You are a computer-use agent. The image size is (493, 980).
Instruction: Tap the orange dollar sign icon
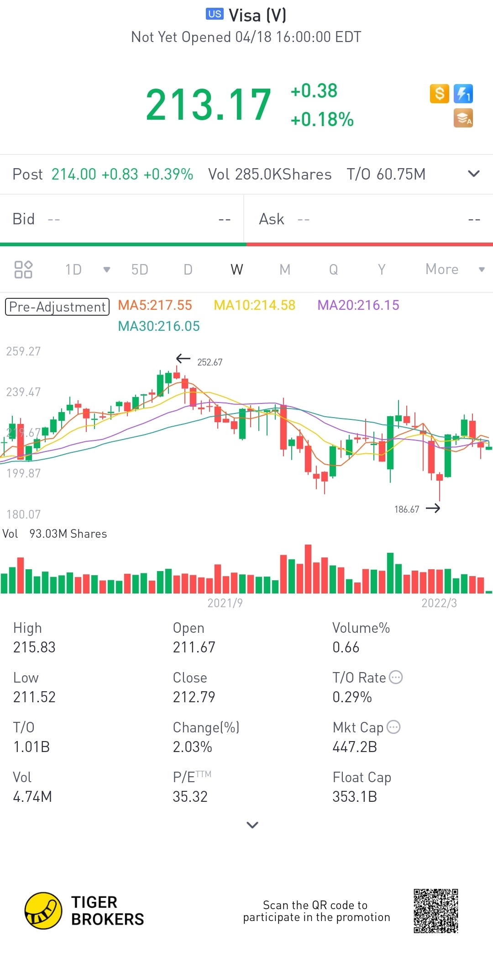click(440, 94)
